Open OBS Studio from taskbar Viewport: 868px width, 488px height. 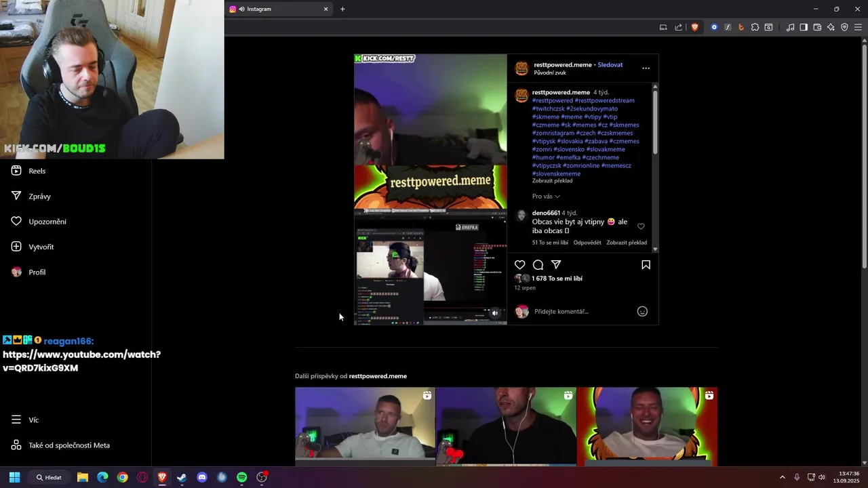262,477
